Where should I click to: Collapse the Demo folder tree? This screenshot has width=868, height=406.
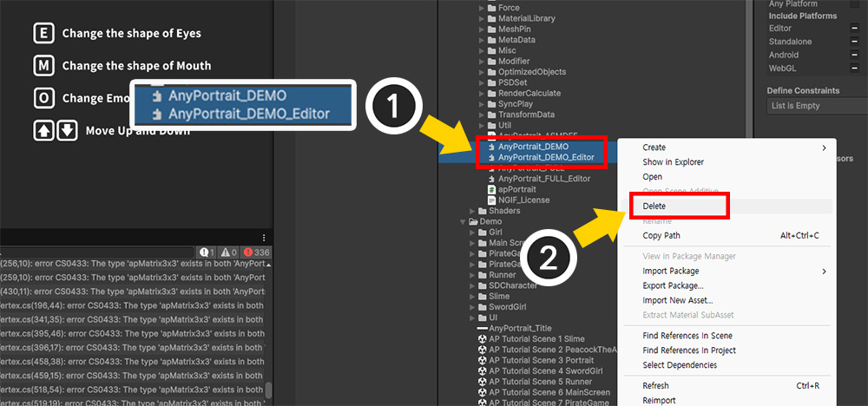coord(464,222)
